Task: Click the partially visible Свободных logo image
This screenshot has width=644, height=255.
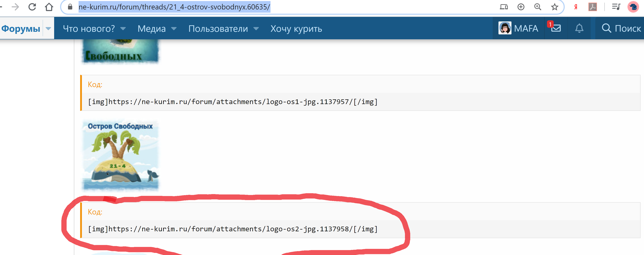Action: (121, 52)
